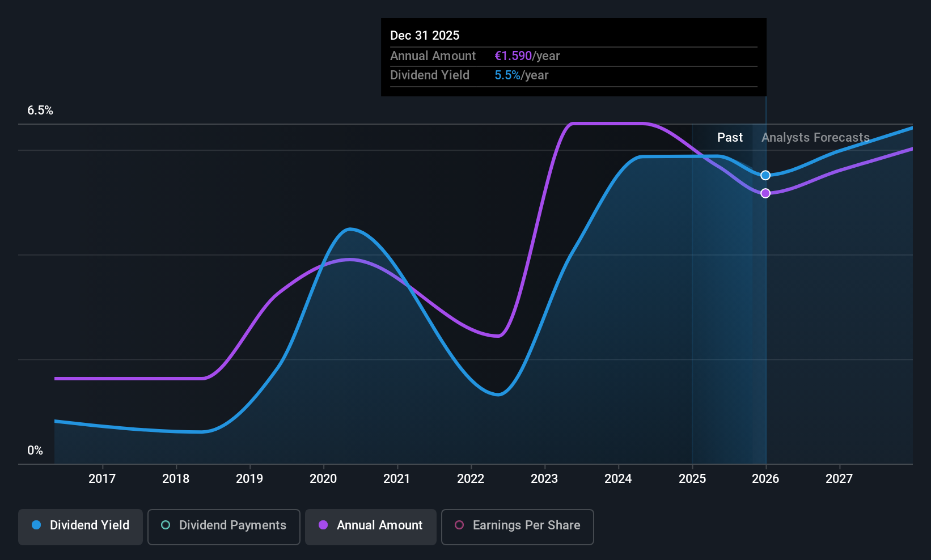Select the Annual Amount purple dot icon
The image size is (931, 560).
coord(323,525)
